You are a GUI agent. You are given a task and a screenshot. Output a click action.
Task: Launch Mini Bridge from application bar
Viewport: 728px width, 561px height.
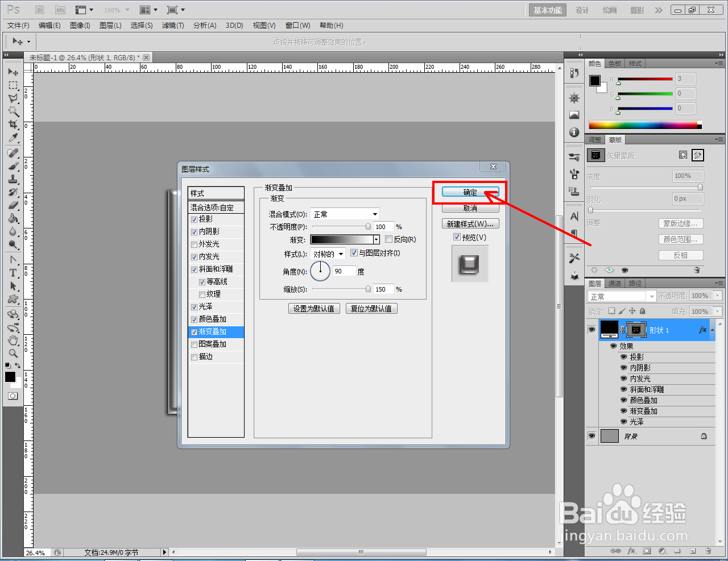coord(60,10)
